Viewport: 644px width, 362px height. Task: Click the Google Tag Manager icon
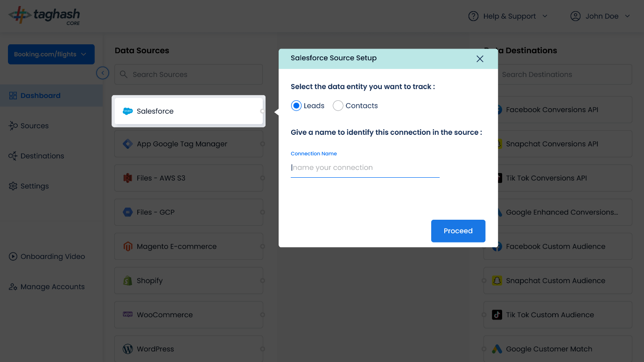[x=127, y=144]
